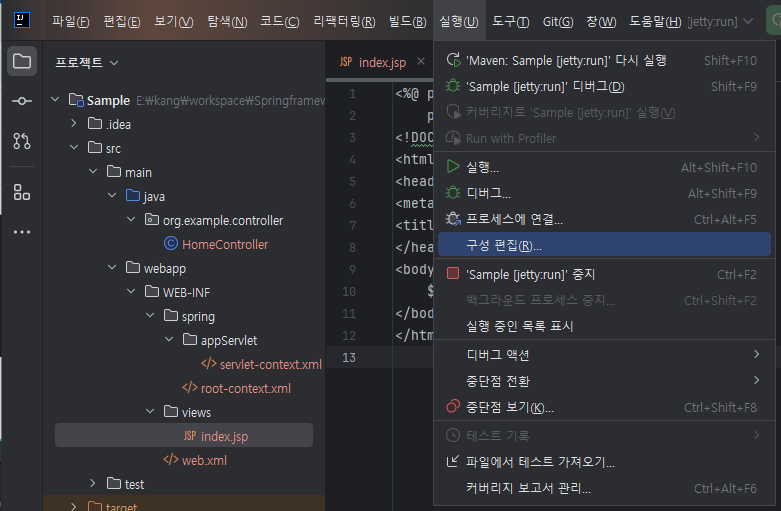Viewport: 781px width, 511px height.
Task: Collapse the org.example.controller package
Action: pos(130,219)
